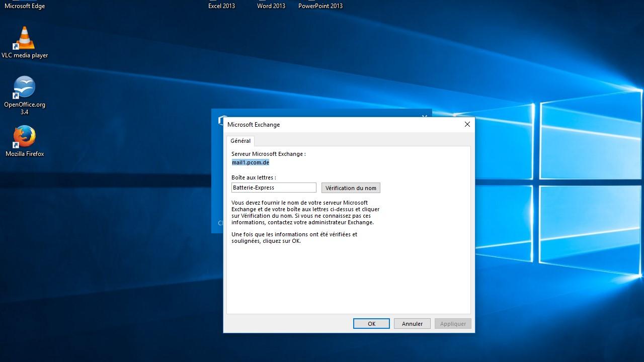Viewport: 644px width, 362px height.
Task: Click the mail1.pcom.de server name field
Action: click(x=251, y=162)
